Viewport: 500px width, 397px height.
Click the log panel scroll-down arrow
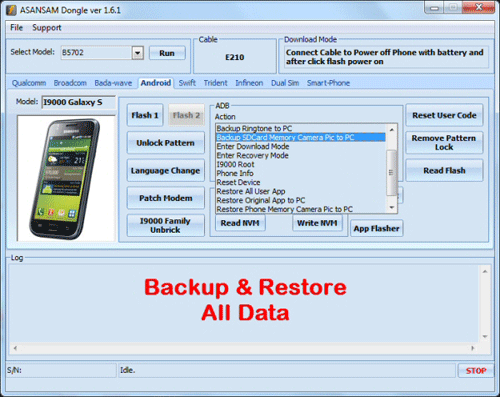(x=485, y=337)
